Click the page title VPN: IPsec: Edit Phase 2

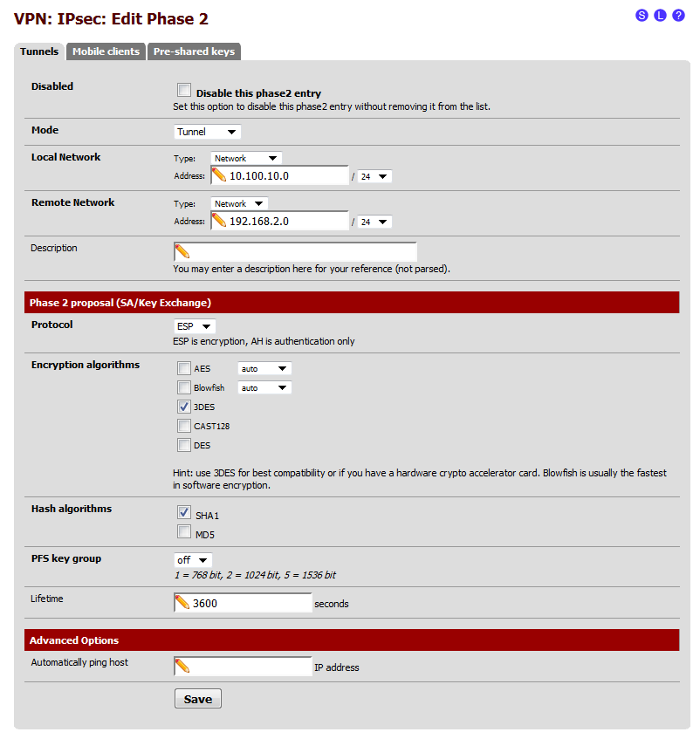pos(111,19)
